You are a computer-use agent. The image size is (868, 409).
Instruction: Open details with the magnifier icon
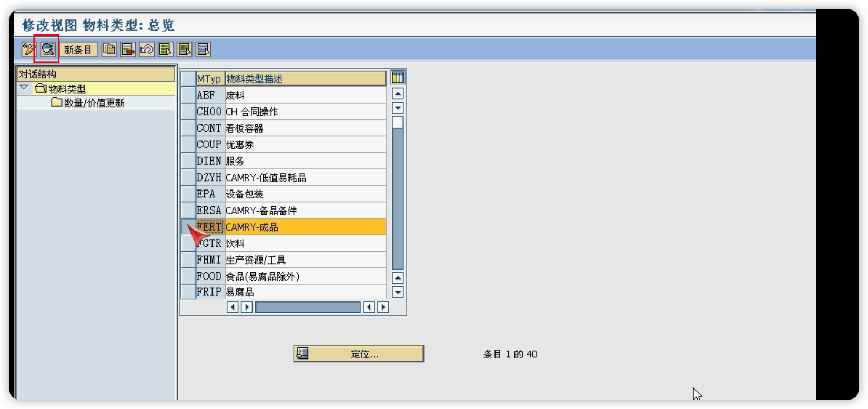click(48, 49)
